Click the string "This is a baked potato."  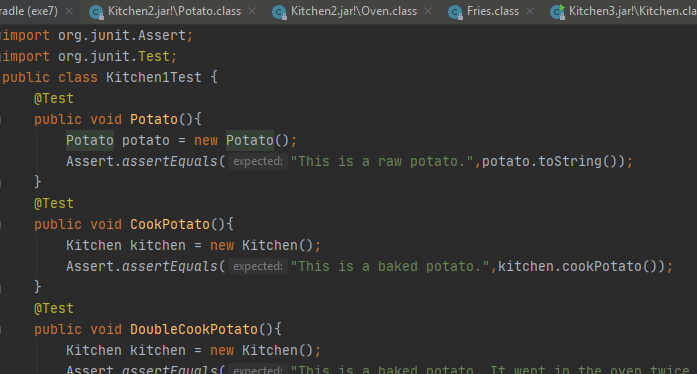390,266
